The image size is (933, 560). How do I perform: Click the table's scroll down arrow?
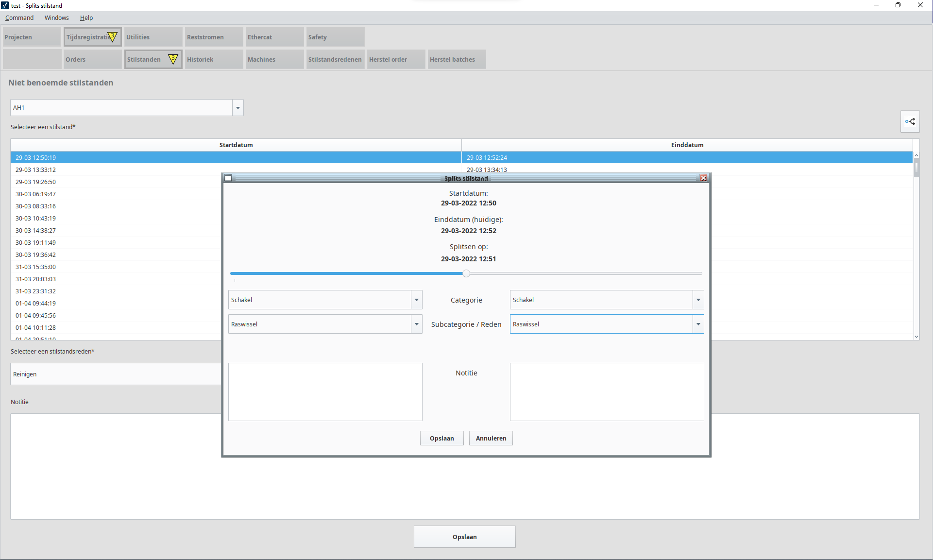[916, 337]
